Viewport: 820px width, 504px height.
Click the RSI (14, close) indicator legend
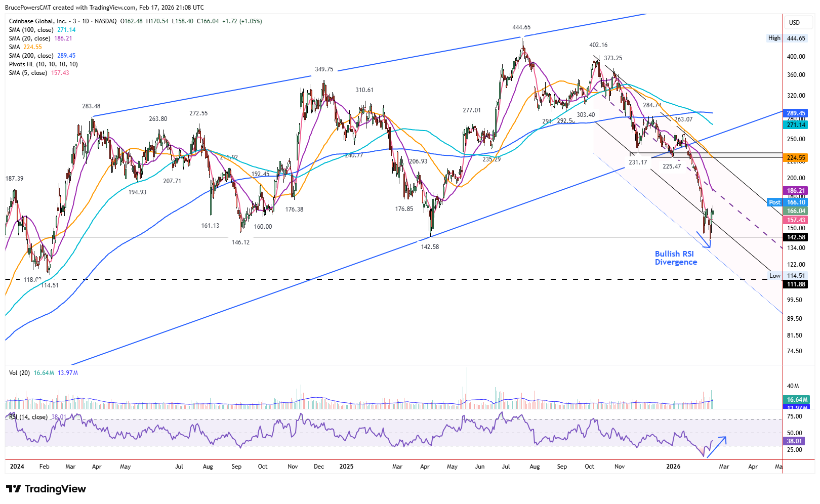click(x=37, y=417)
